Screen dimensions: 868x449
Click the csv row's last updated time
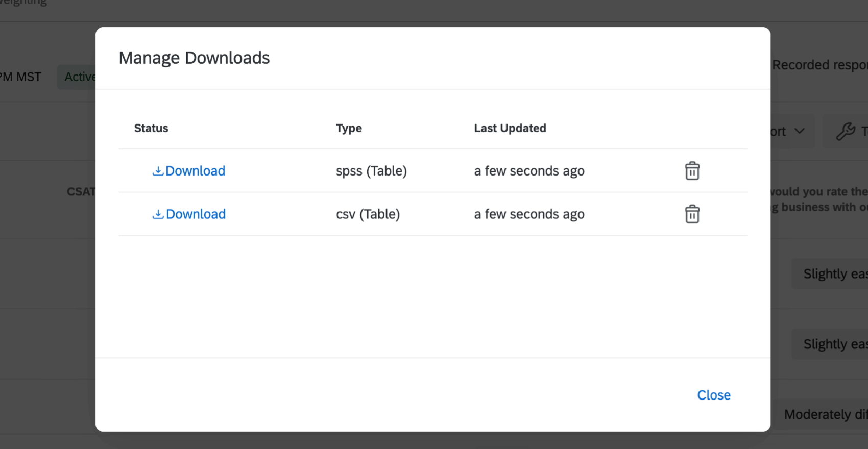[529, 214]
